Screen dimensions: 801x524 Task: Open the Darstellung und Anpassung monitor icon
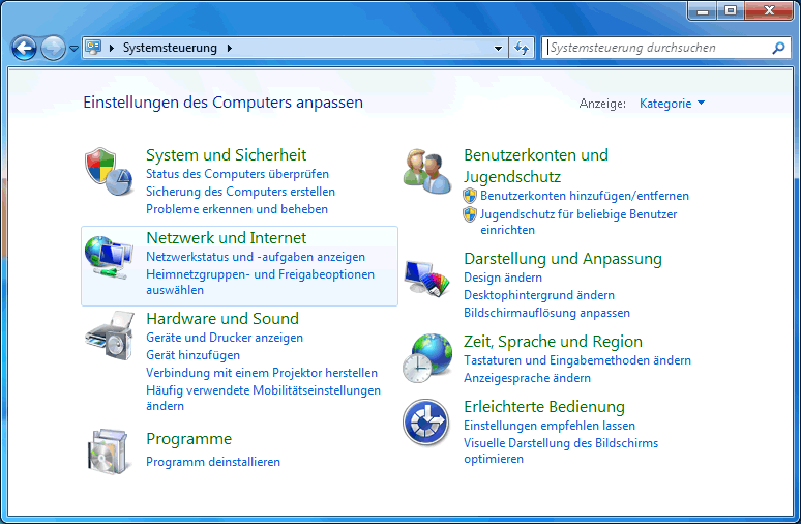[x=427, y=276]
